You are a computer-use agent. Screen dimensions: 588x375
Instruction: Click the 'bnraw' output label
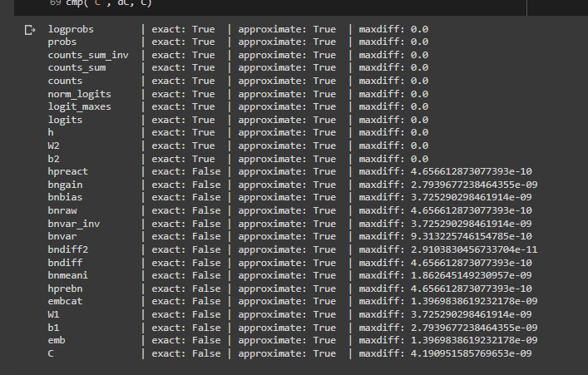(x=62, y=210)
